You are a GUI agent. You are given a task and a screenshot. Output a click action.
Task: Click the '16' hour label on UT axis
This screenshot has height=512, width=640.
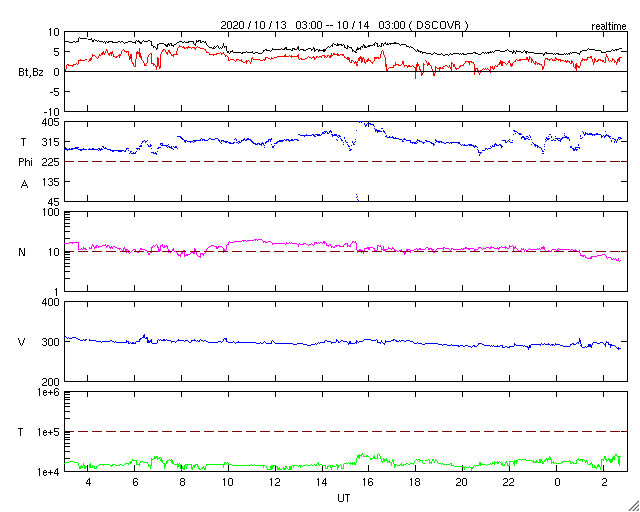click(x=369, y=483)
